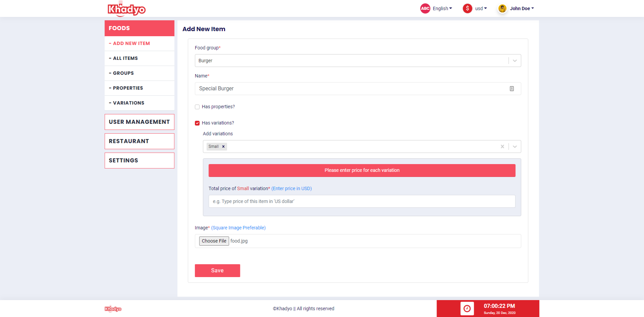Click '©Khadyo || All rights reserved' text

coord(304,309)
